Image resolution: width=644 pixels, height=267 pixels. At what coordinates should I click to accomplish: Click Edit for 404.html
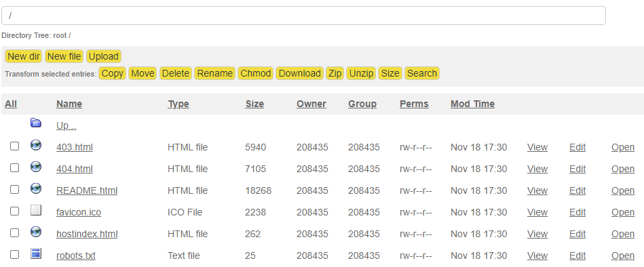tap(577, 169)
